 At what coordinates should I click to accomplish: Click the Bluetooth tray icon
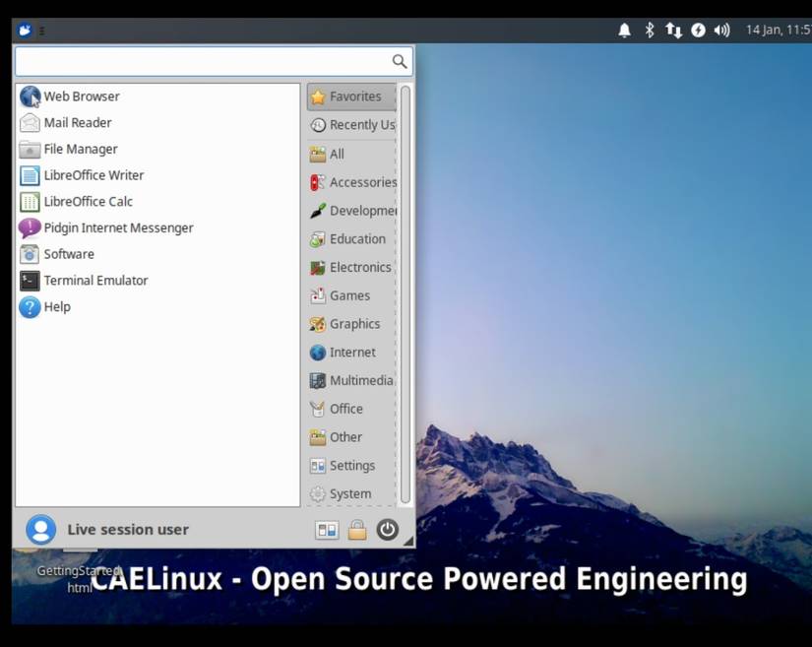(650, 31)
